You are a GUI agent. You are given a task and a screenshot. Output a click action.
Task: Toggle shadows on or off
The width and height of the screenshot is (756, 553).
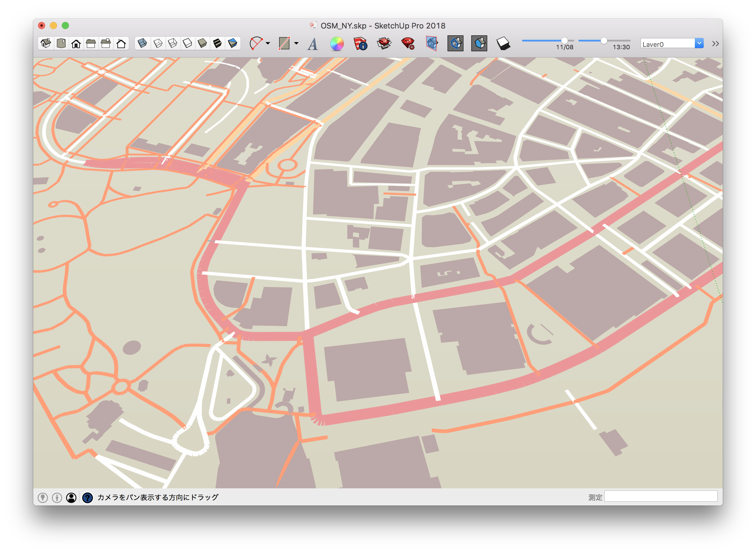click(x=503, y=44)
